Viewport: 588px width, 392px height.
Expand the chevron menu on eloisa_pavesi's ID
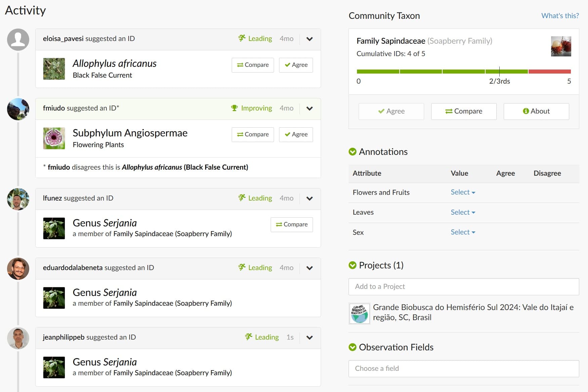pyautogui.click(x=310, y=39)
